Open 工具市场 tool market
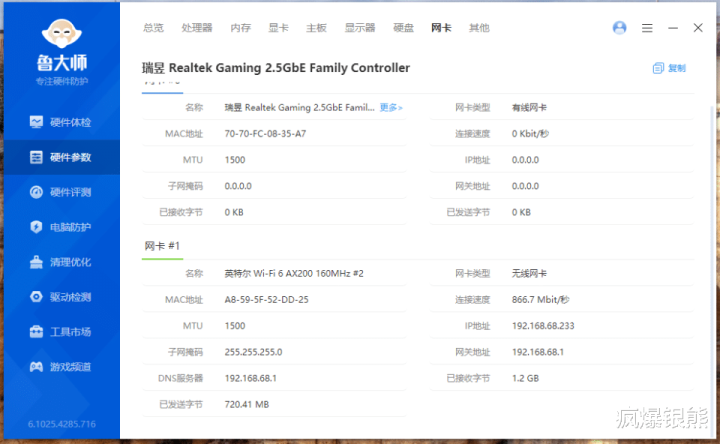 pyautogui.click(x=61, y=332)
